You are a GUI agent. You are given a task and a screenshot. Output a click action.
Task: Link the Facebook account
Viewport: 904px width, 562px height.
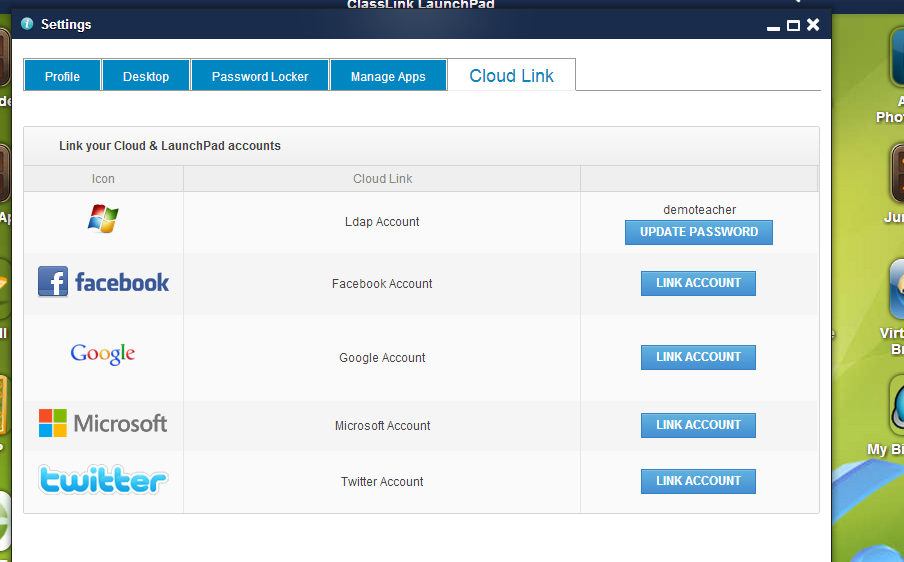point(698,283)
